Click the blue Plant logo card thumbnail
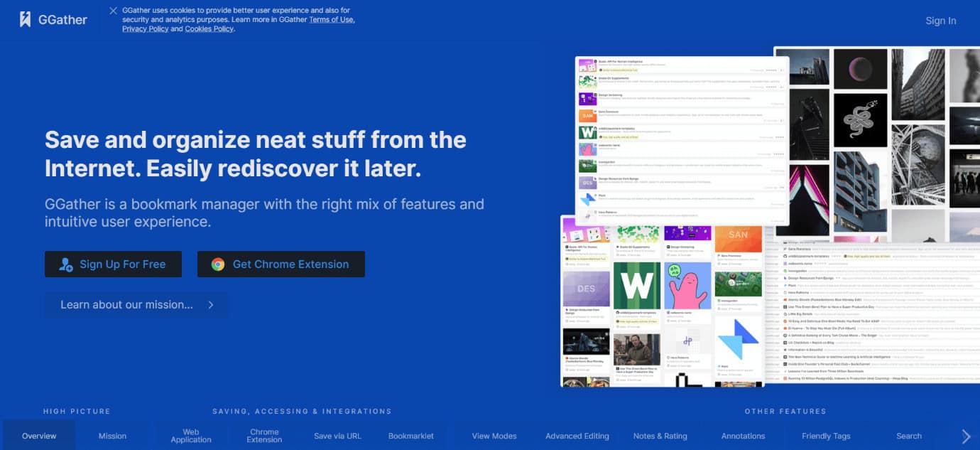The image size is (980, 450). pyautogui.click(x=739, y=338)
